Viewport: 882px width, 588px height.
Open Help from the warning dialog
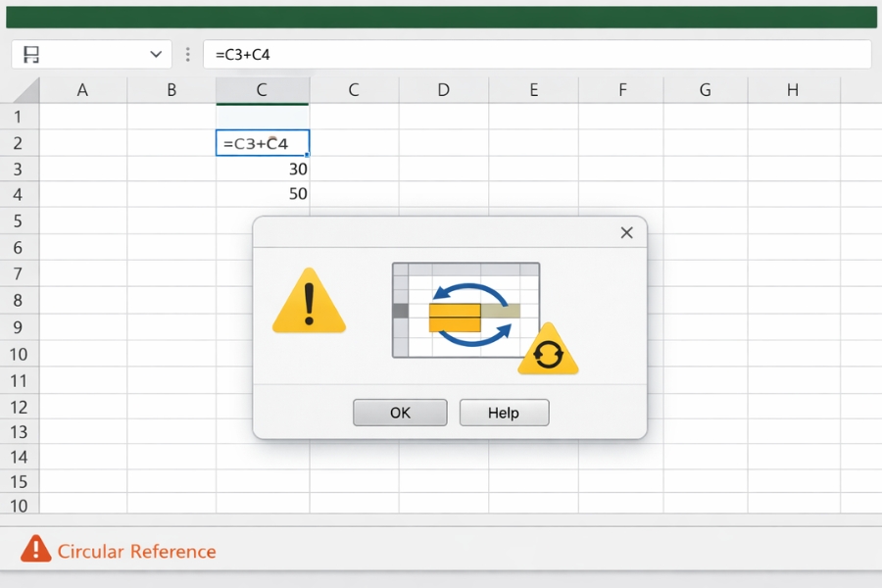504,412
